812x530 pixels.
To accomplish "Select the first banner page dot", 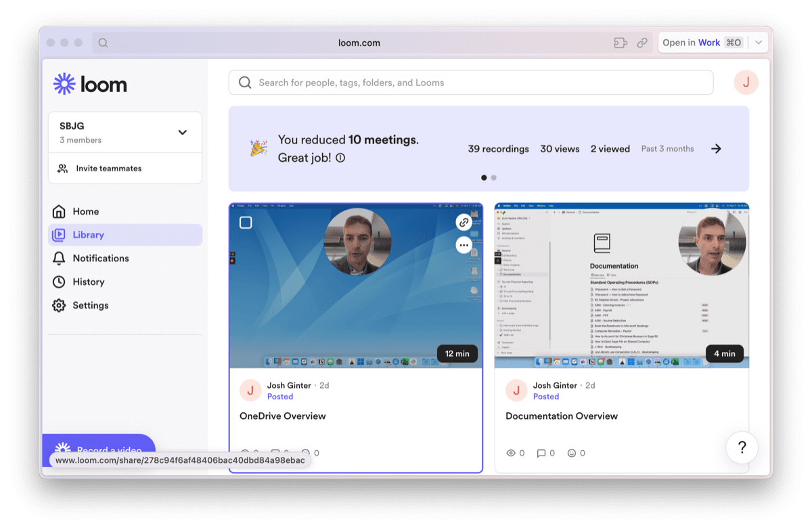I will pyautogui.click(x=484, y=177).
